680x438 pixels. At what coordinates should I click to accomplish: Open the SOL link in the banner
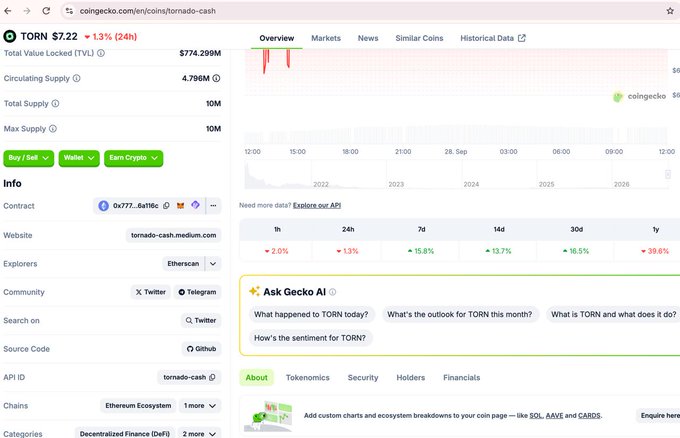click(536, 415)
